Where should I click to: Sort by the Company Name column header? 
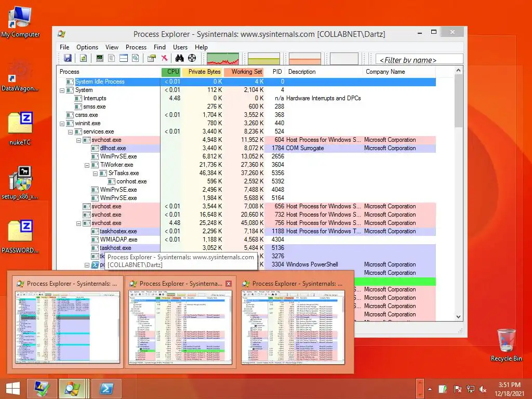(x=399, y=72)
